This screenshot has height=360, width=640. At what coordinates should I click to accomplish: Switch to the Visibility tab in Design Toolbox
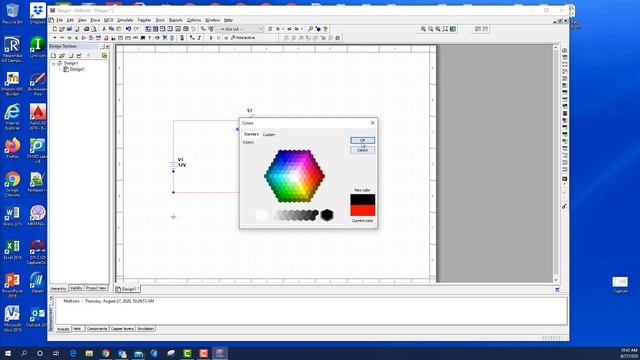(76, 288)
